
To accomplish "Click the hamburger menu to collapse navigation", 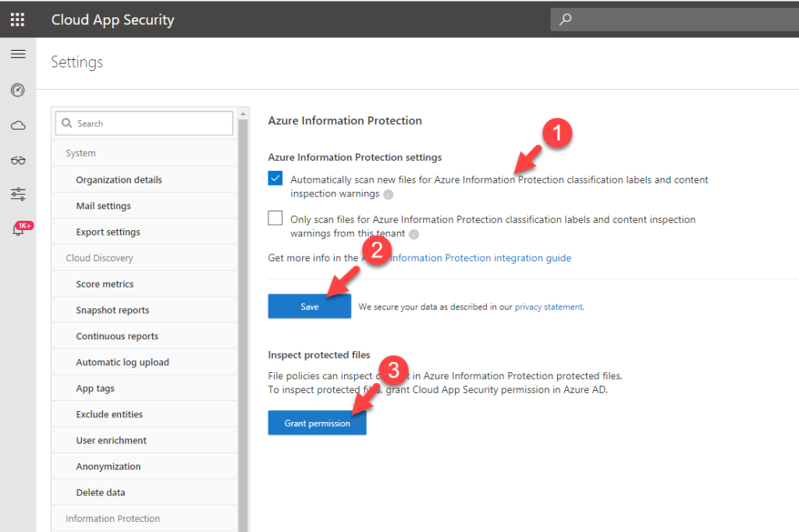I will pyautogui.click(x=18, y=54).
